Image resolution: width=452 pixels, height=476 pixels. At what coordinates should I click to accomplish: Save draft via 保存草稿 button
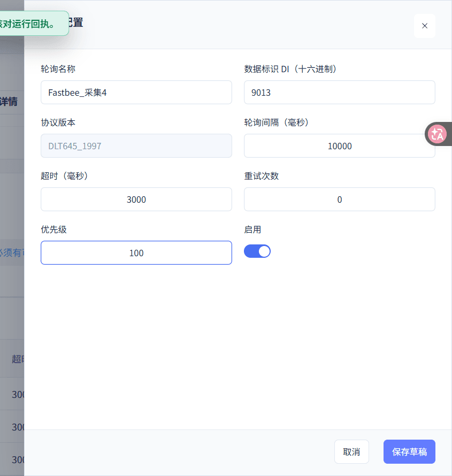click(409, 452)
